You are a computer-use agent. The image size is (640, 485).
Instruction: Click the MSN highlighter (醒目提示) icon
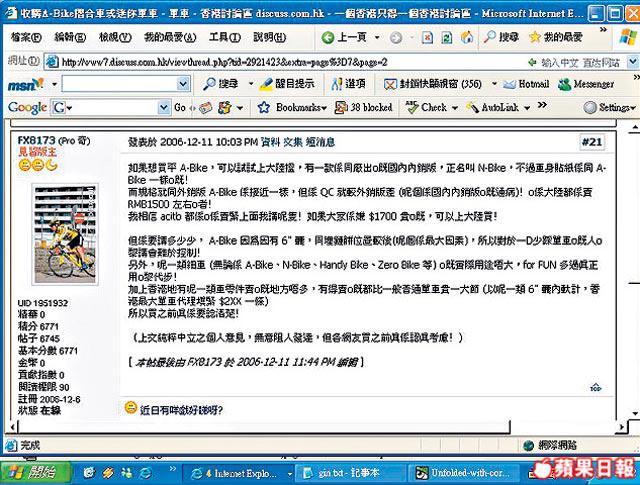(x=266, y=84)
